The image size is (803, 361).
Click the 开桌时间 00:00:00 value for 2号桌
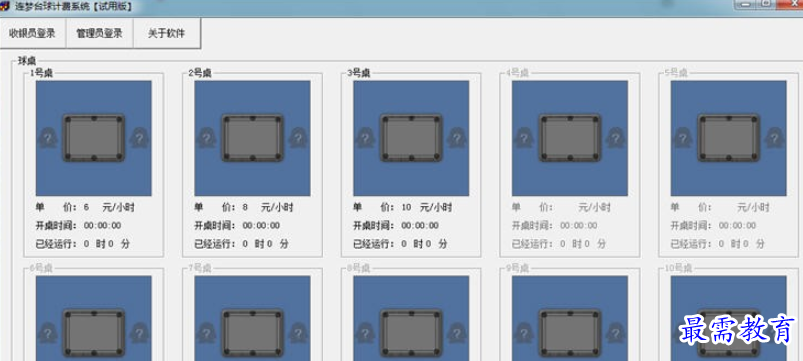[261, 225]
